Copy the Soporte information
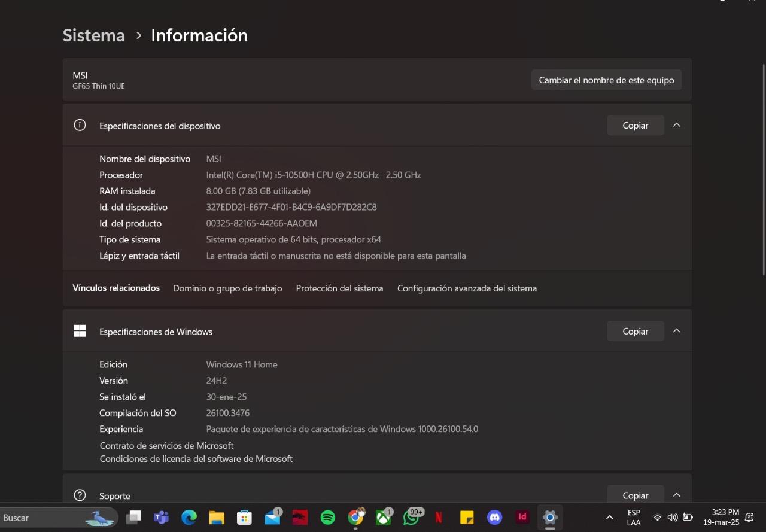This screenshot has height=532, width=766. [636, 494]
